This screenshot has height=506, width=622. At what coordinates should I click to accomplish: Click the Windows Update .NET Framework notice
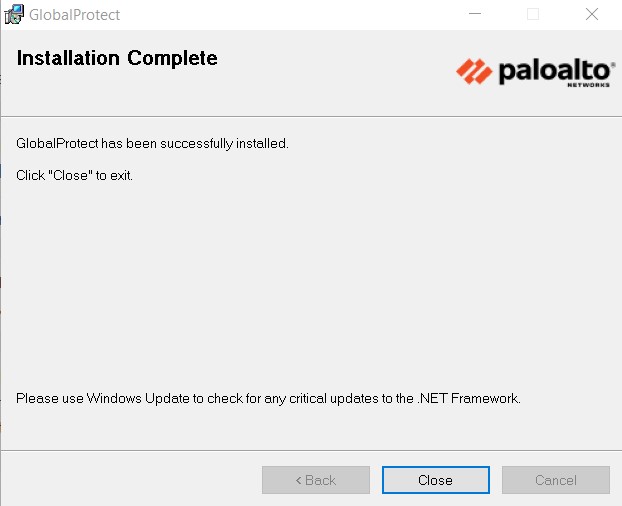pyautogui.click(x=268, y=398)
